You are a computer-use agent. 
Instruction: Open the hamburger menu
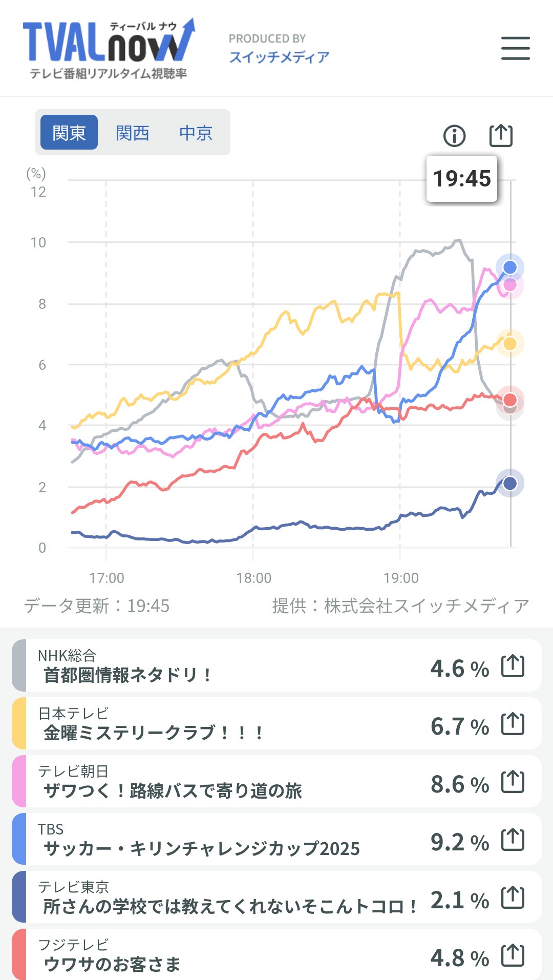515,48
